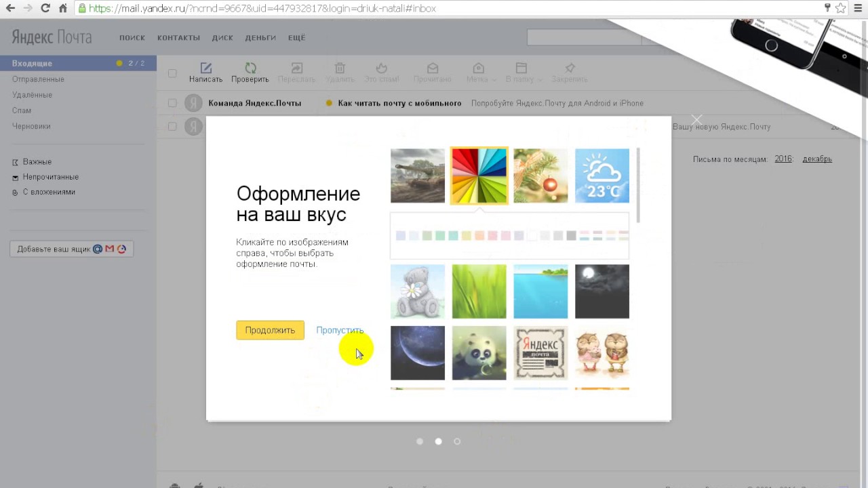Open КОНТАКТЫ in the header
Image resolution: width=868 pixels, height=488 pixels.
point(178,38)
